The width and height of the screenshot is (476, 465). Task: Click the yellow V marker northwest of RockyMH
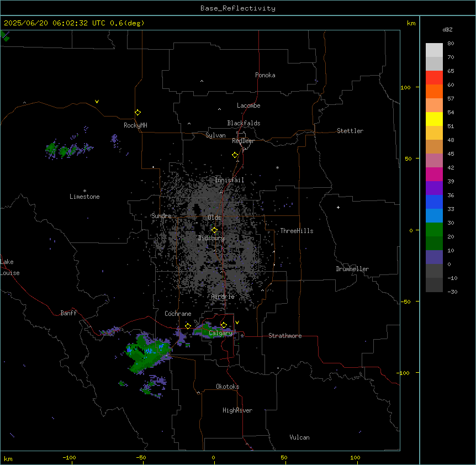97,102
